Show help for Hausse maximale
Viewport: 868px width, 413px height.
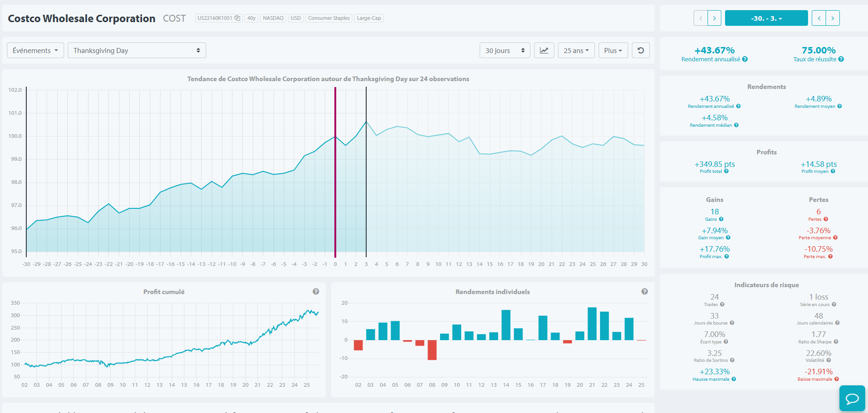tap(734, 379)
